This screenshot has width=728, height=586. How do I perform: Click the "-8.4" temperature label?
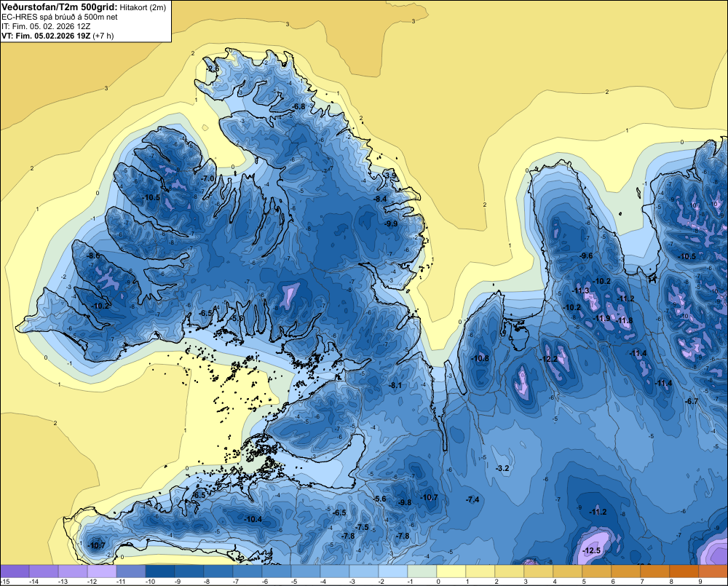coord(380,199)
